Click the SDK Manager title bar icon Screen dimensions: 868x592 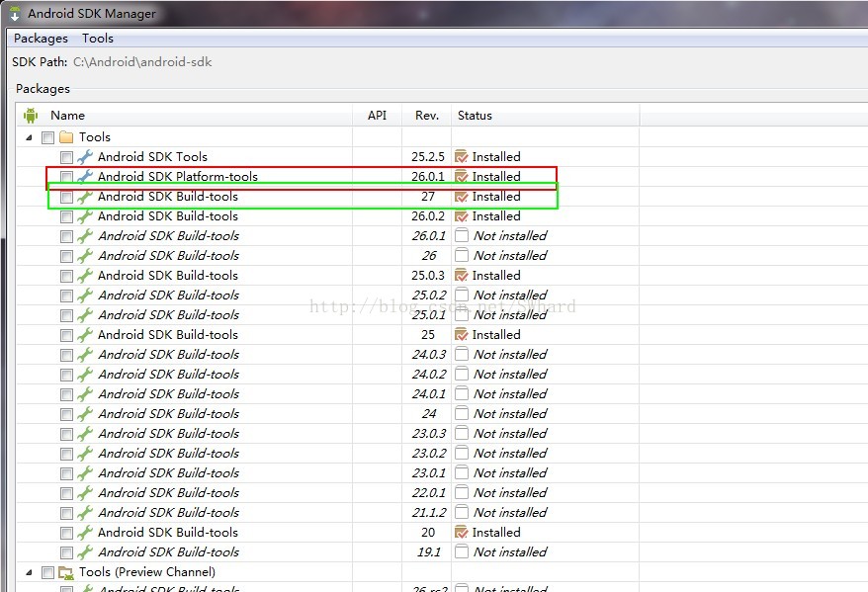tap(15, 14)
